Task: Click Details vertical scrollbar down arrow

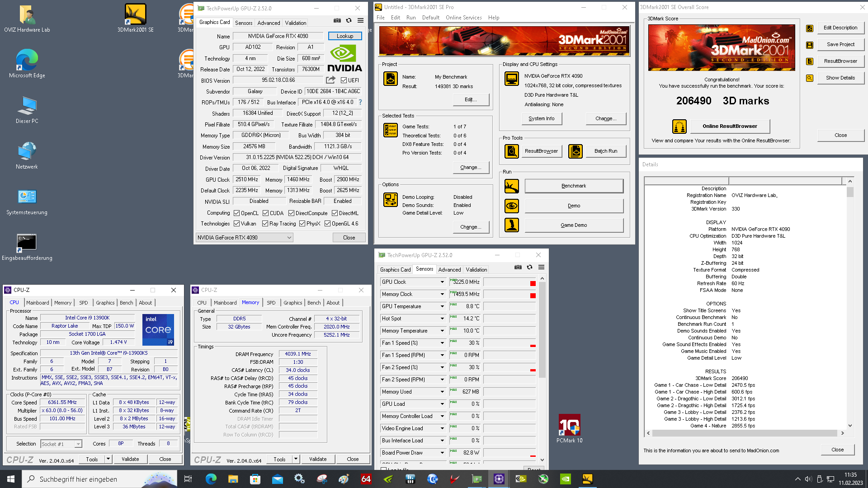Action: coord(850,425)
